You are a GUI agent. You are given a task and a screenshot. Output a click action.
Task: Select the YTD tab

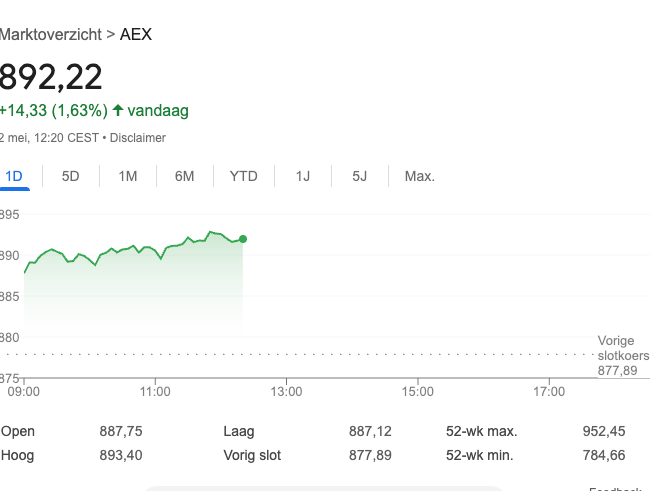pos(243,177)
